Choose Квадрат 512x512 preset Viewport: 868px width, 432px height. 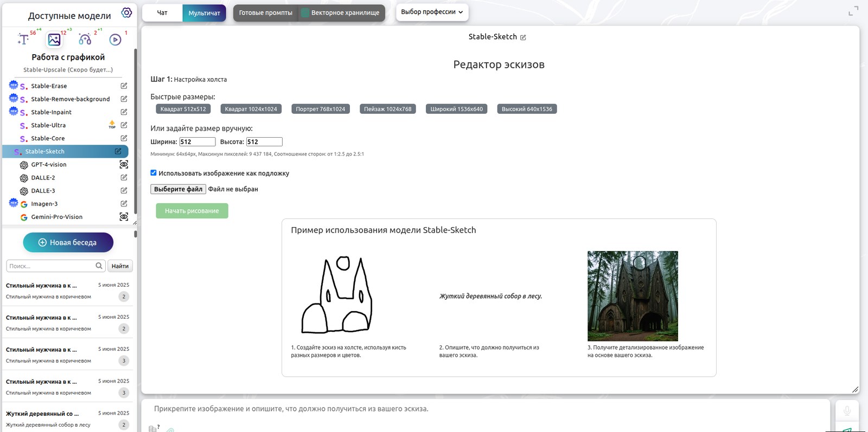pos(183,109)
